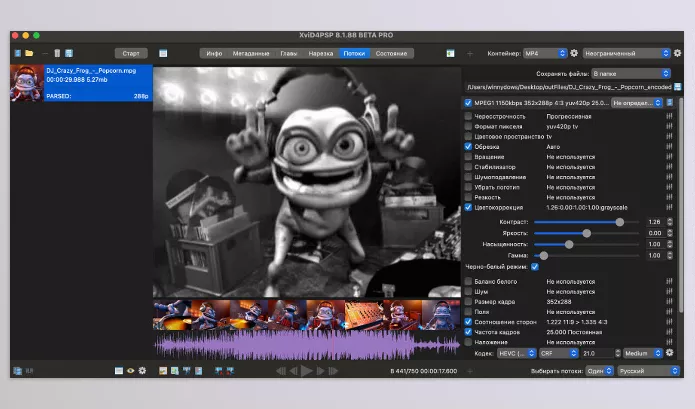
Task: Switch to the Метаданные tab
Action: 250,53
